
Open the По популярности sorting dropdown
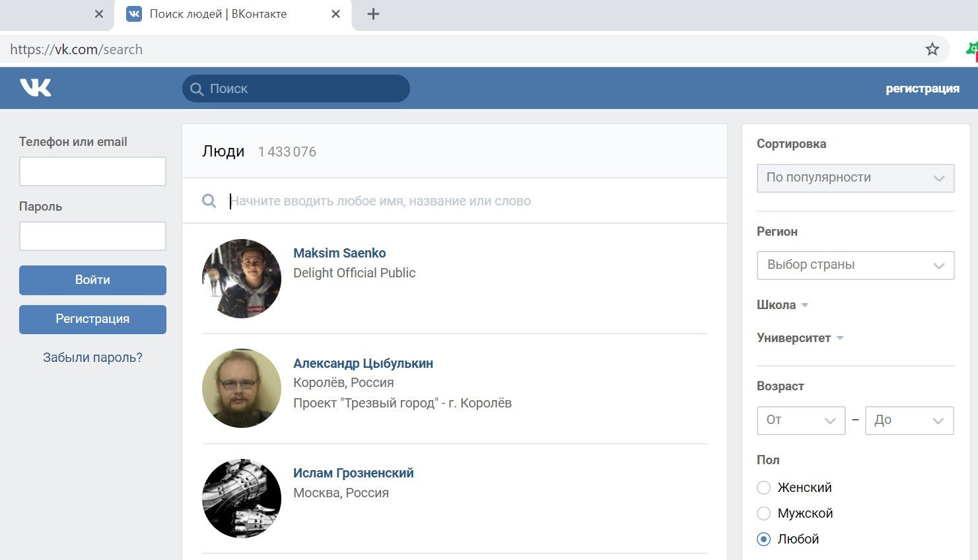click(x=855, y=178)
